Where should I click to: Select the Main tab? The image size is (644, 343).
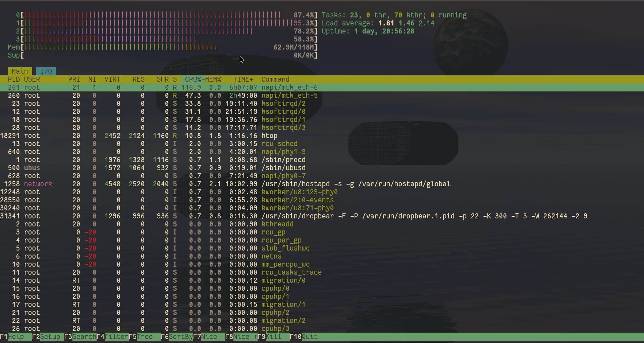point(20,71)
